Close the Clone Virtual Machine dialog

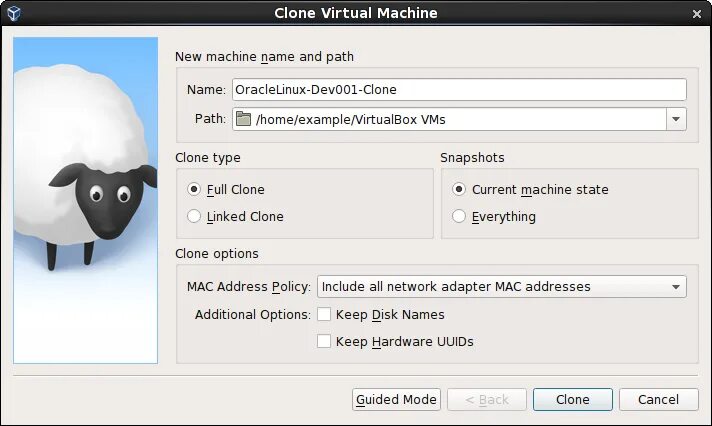(697, 14)
